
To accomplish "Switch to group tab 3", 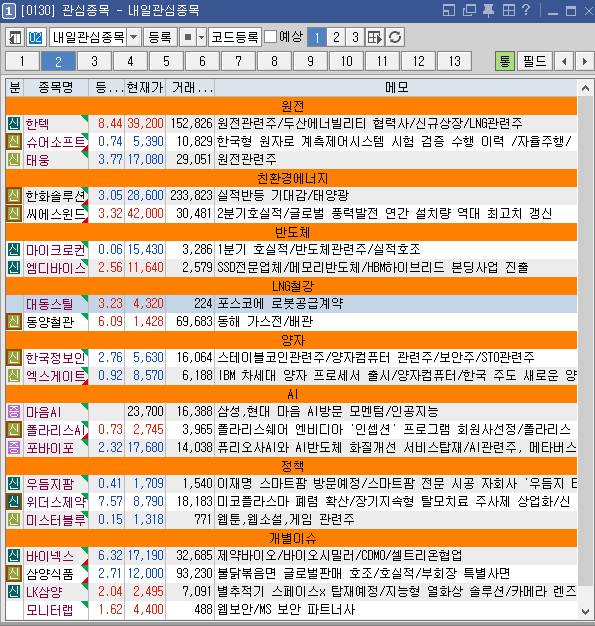I will [94, 61].
